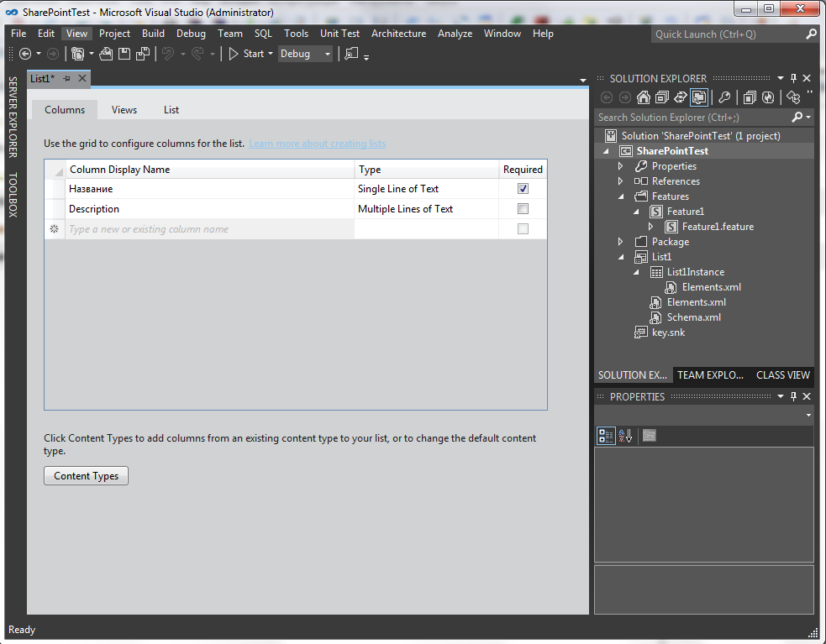The width and height of the screenshot is (826, 644).
Task: Click the Open File icon in the toolbar
Action: pos(106,53)
